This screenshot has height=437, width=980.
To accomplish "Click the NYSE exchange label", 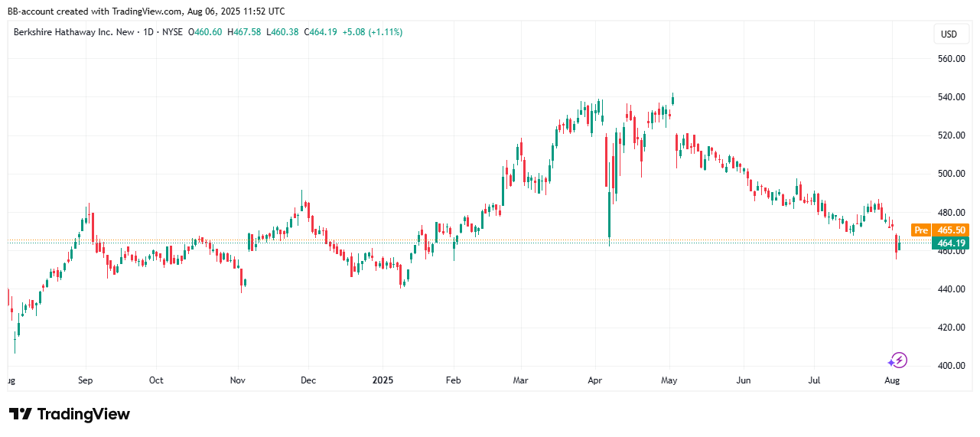I will (174, 32).
